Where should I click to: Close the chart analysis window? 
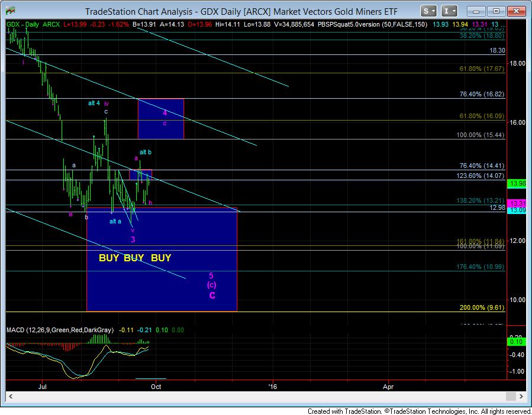(516, 11)
